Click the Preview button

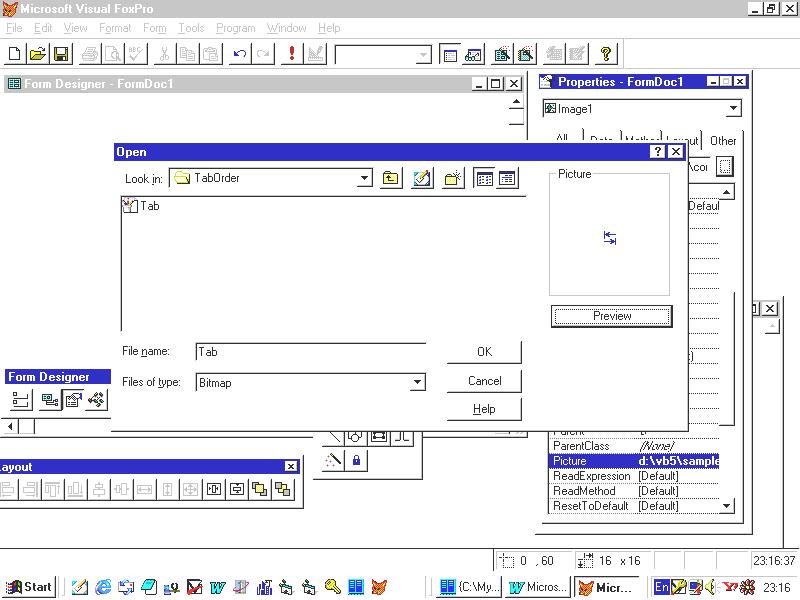(x=612, y=316)
